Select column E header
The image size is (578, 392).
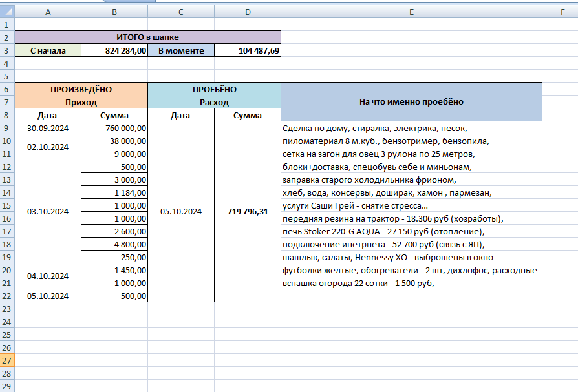pos(411,12)
